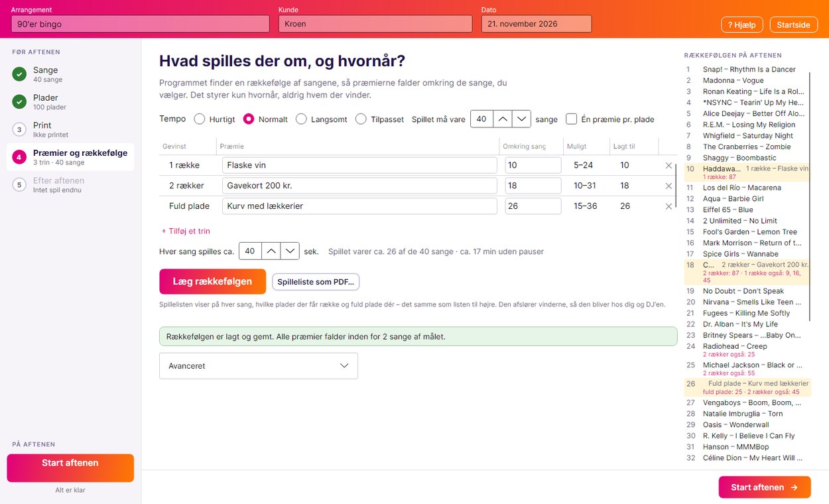Edit the Kunde field
The width and height of the screenshot is (829, 504).
click(x=376, y=24)
